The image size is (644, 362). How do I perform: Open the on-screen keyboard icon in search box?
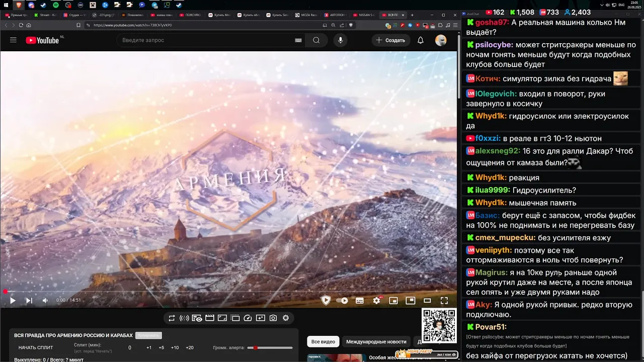pos(298,40)
